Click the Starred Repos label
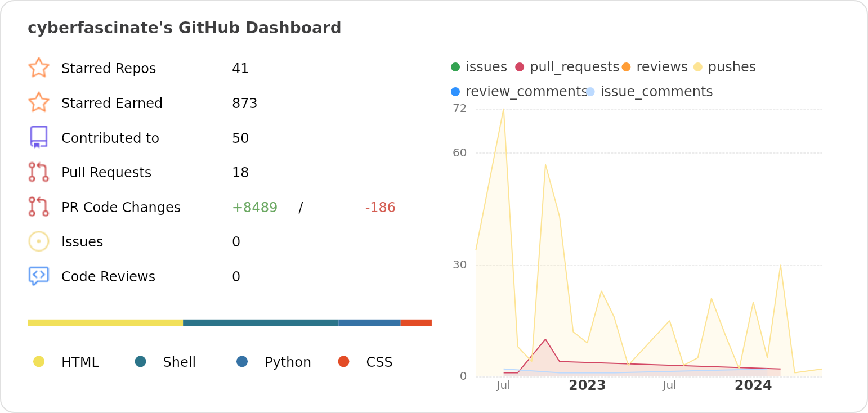Screen dimensions: 868x413 pyautogui.click(x=109, y=69)
